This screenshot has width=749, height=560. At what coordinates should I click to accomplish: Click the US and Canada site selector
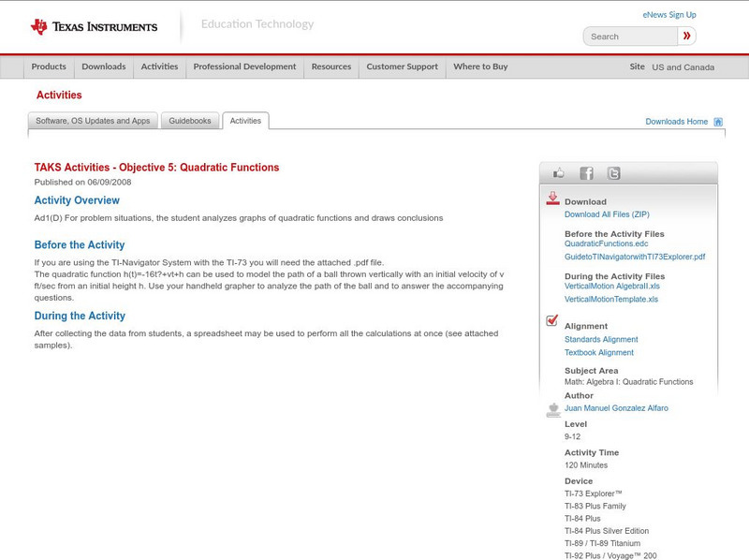683,67
